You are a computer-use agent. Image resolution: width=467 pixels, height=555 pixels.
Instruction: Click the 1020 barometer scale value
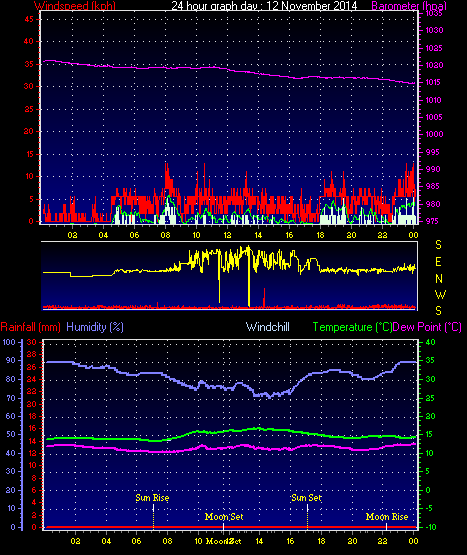434,65
